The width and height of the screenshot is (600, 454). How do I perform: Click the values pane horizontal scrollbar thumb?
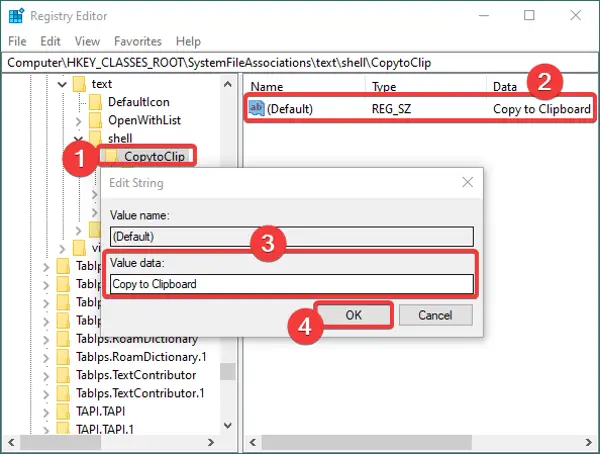point(366,443)
